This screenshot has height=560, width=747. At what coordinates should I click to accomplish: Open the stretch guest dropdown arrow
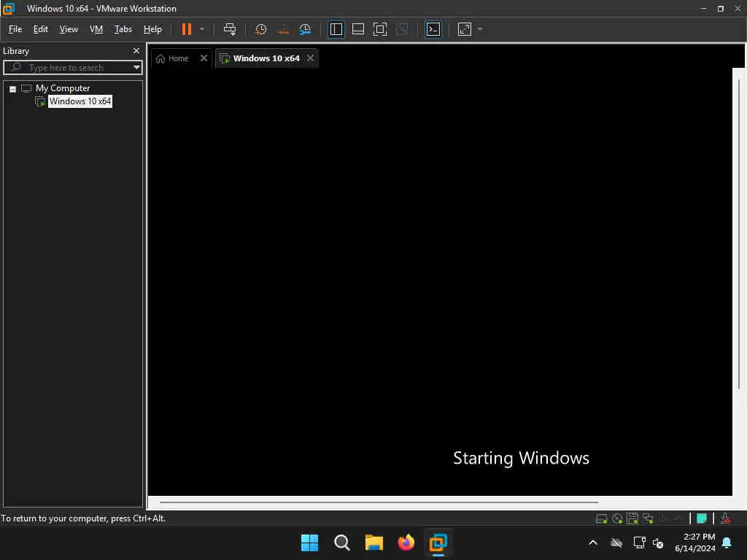(480, 29)
